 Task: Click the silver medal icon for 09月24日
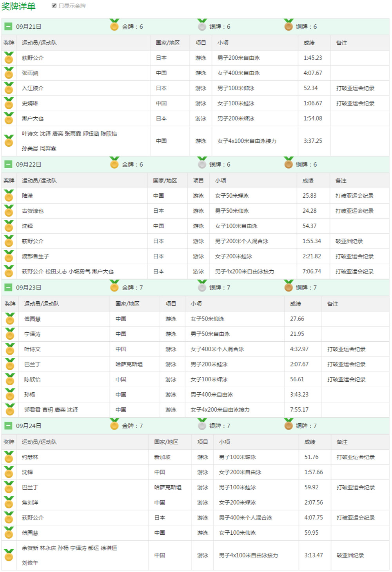(202, 425)
